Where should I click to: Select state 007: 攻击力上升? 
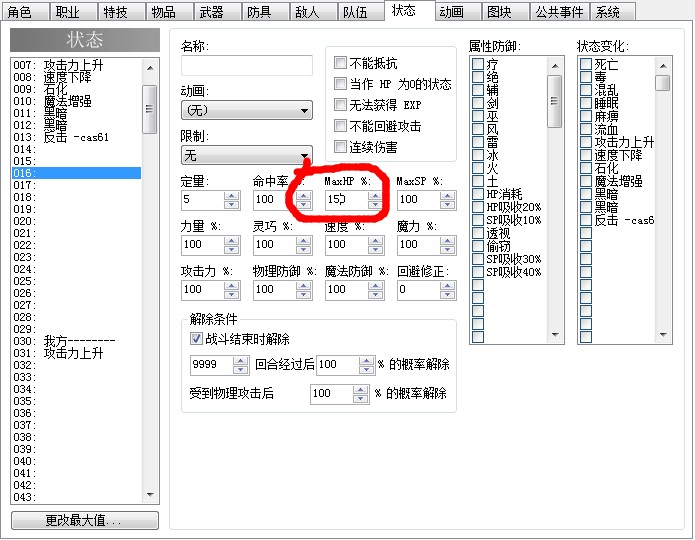[76, 65]
